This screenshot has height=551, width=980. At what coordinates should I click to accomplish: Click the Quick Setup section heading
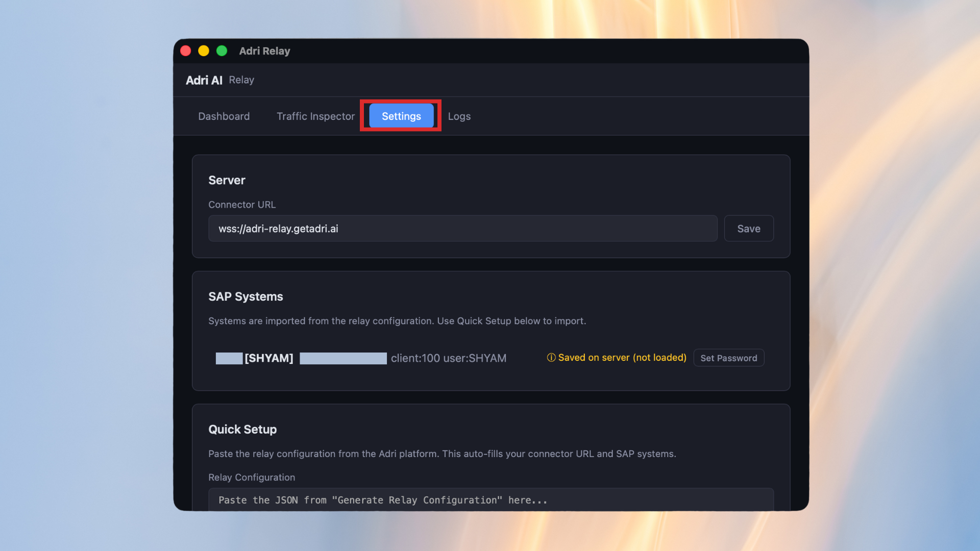click(242, 429)
